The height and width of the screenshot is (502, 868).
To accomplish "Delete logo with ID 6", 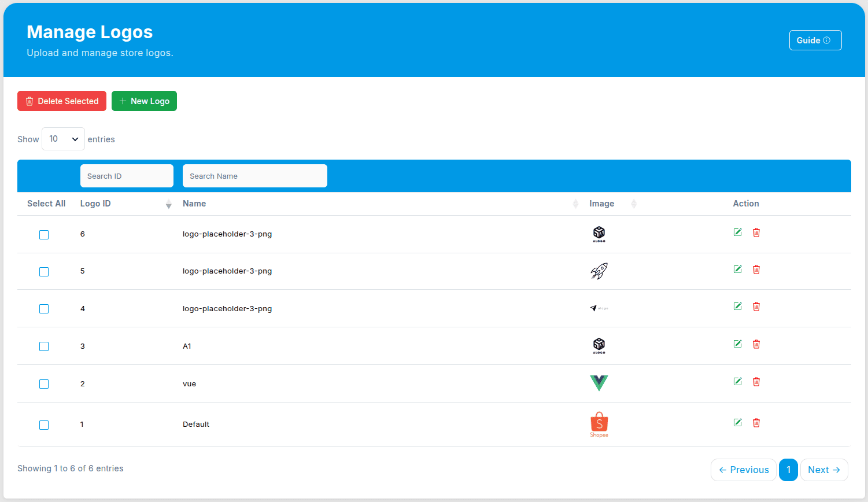I will tap(756, 232).
